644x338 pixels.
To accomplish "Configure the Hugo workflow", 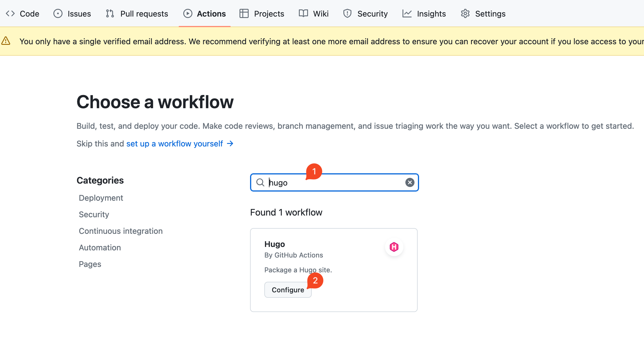I will 288,290.
